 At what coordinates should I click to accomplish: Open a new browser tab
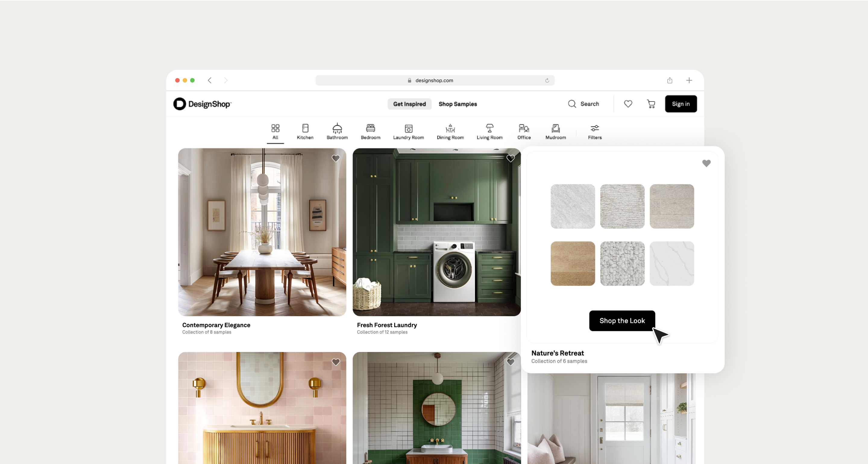(689, 80)
